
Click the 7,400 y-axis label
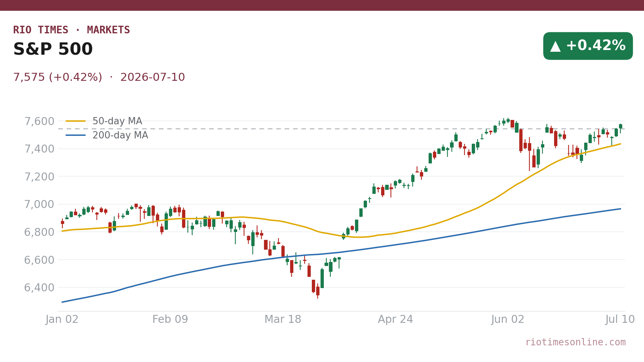[x=39, y=149]
